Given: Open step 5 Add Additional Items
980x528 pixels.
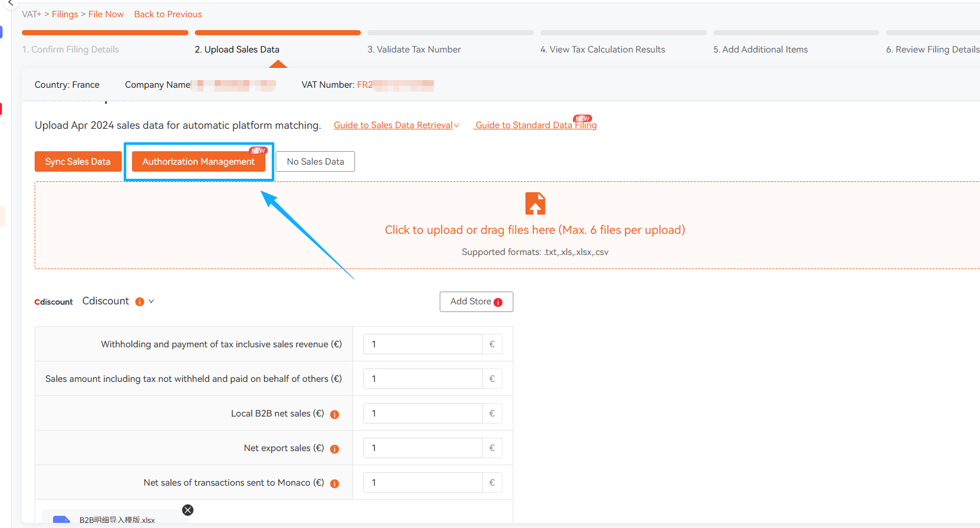Looking at the screenshot, I should click(760, 49).
